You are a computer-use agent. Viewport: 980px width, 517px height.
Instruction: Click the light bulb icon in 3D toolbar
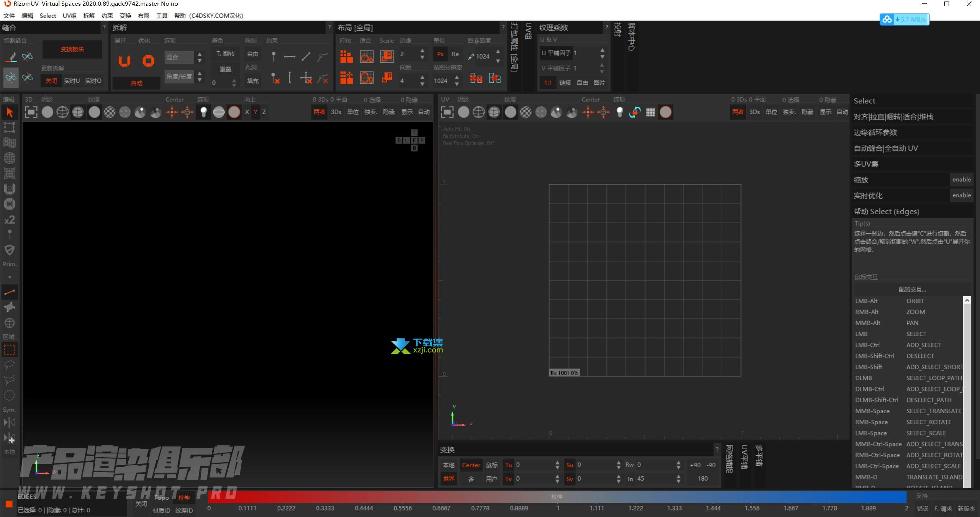coord(203,112)
